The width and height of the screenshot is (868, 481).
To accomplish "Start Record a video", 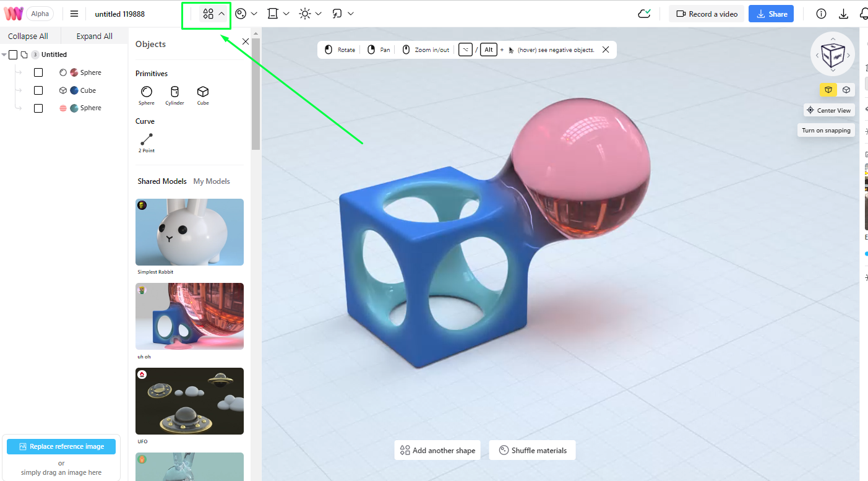I will (707, 14).
